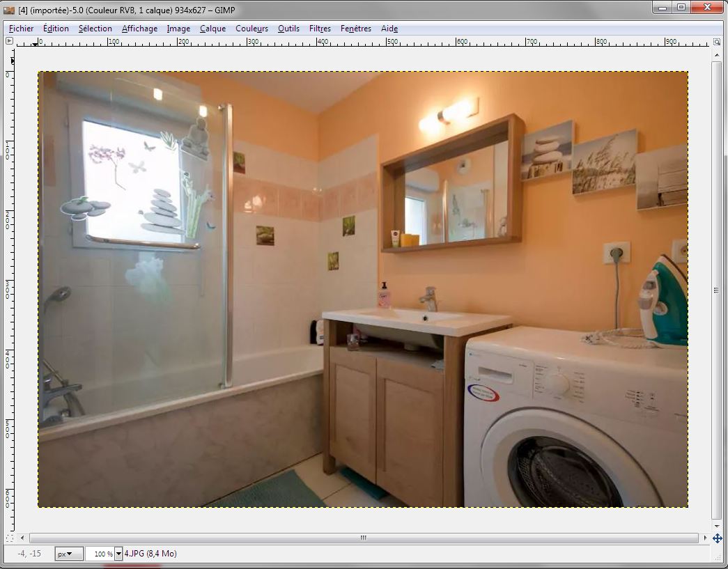
Task: Click the navigation preview cross icon
Action: tap(717, 538)
